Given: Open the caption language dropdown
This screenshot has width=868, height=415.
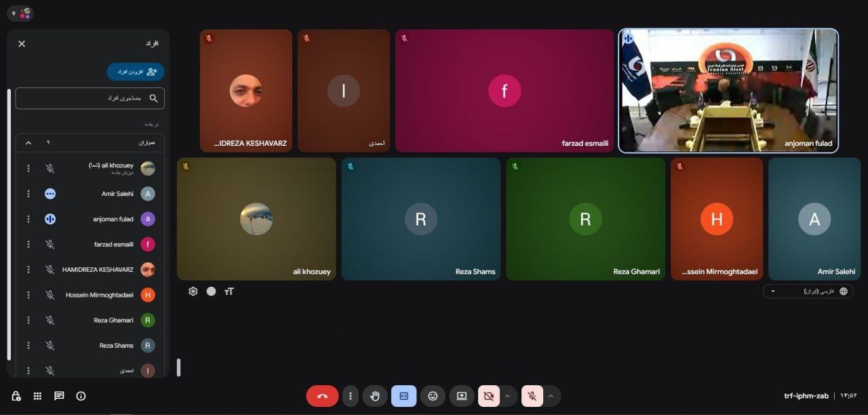Looking at the screenshot, I should click(x=808, y=291).
